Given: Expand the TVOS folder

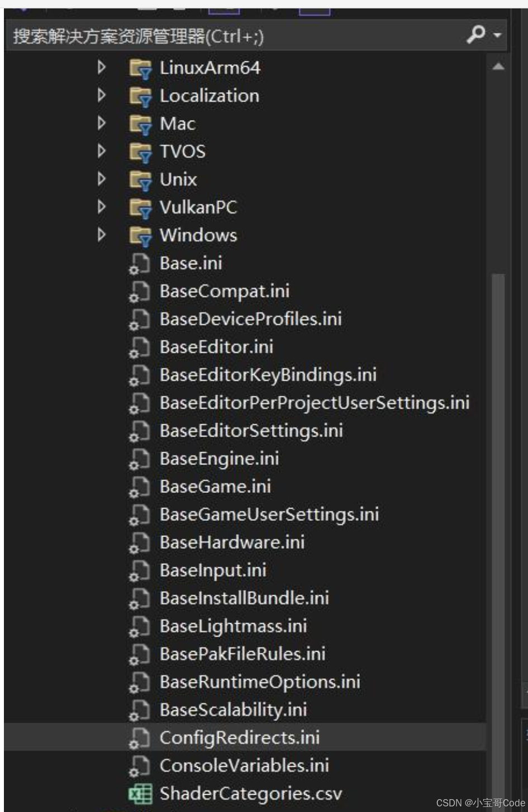Looking at the screenshot, I should point(102,151).
